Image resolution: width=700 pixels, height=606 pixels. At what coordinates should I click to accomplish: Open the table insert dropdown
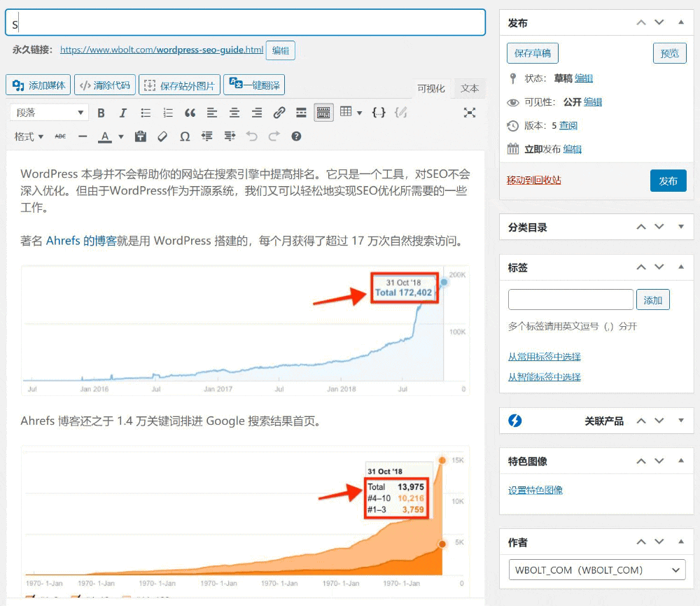tap(351, 113)
